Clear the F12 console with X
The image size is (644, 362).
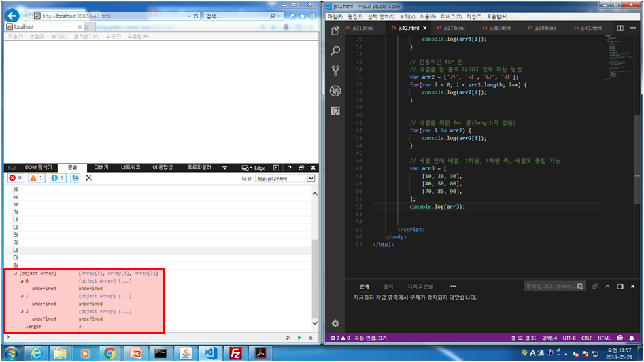[x=88, y=178]
